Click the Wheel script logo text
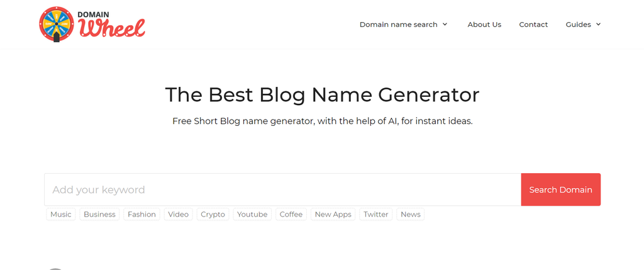The height and width of the screenshot is (270, 644). coord(112,28)
